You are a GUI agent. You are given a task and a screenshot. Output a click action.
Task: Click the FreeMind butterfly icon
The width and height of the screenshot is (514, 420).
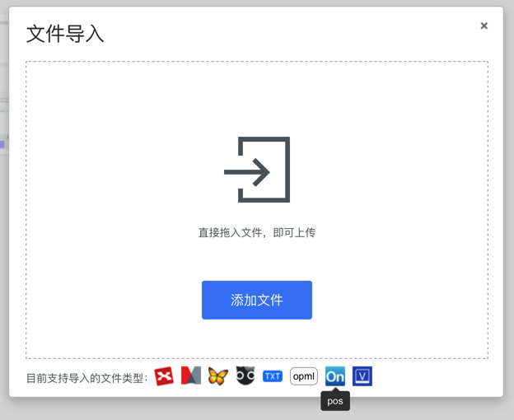218,376
